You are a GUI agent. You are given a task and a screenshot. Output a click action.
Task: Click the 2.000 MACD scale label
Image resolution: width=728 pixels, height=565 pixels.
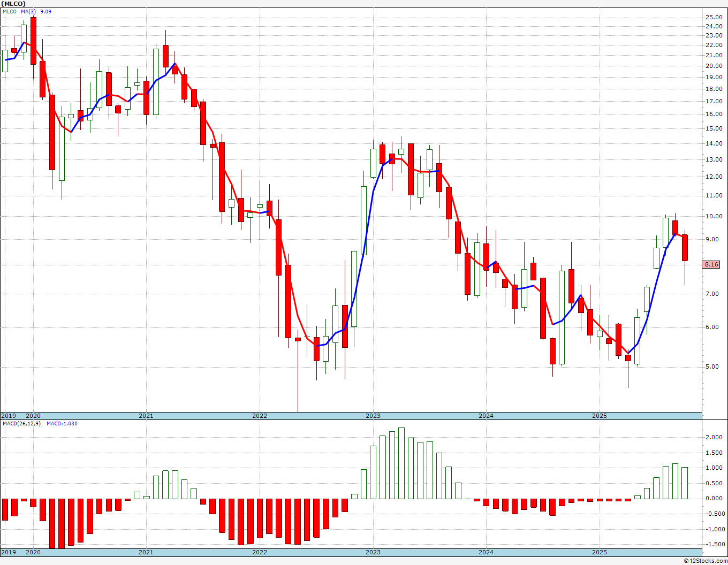pos(715,437)
